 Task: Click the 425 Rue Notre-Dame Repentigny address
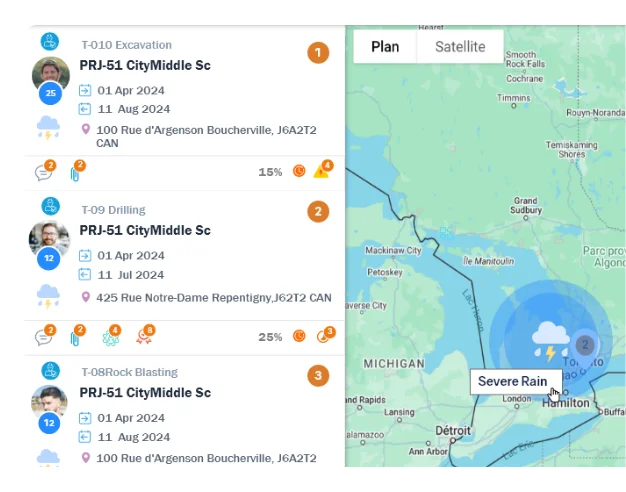(x=213, y=297)
